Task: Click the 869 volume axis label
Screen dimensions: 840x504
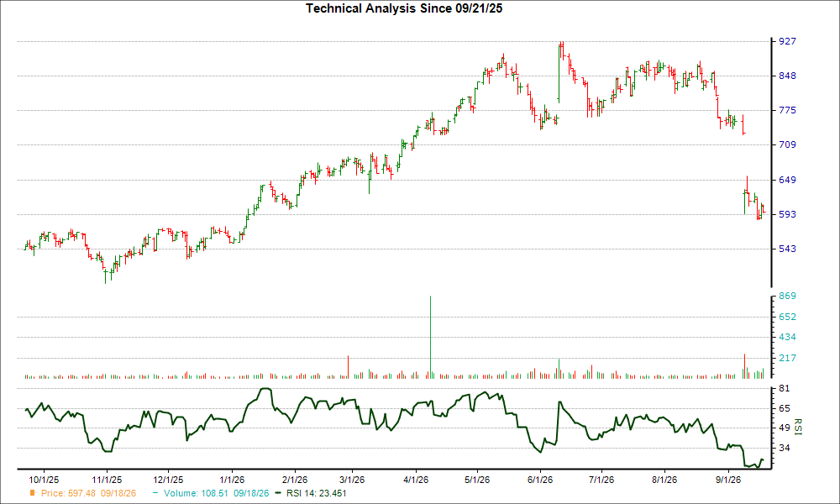Action: coord(788,297)
